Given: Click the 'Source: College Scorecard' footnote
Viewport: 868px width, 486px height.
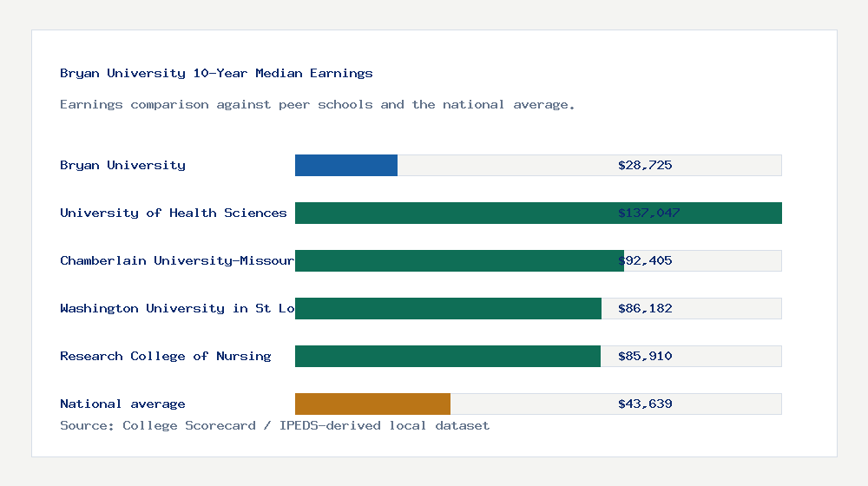Looking at the screenshot, I should coord(274,425).
